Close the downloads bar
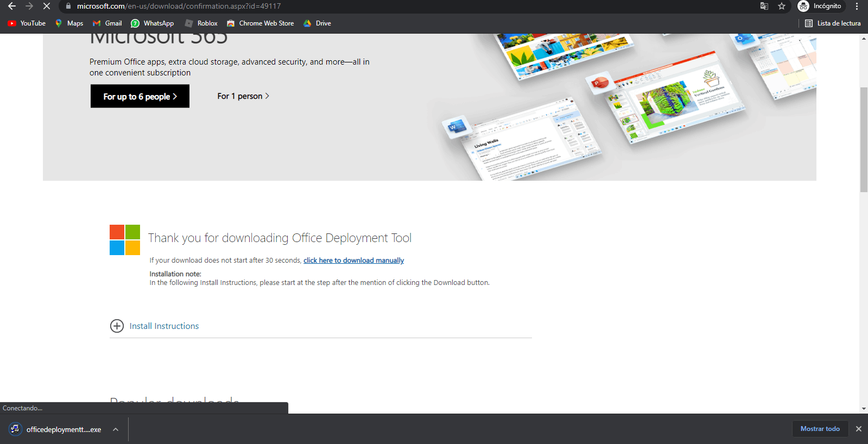868x444 pixels. 859,429
